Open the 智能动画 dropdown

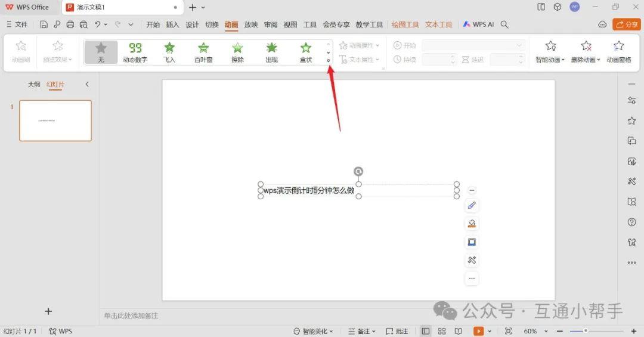click(550, 52)
